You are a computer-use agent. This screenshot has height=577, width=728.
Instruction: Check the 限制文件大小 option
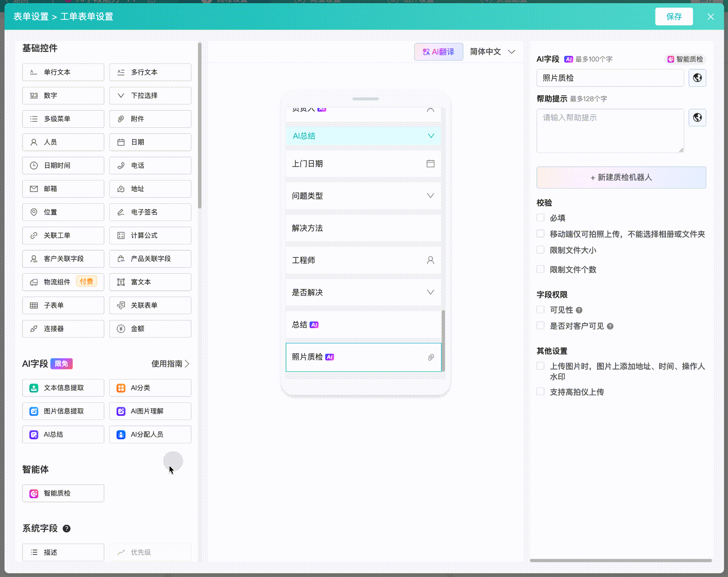[x=540, y=250]
